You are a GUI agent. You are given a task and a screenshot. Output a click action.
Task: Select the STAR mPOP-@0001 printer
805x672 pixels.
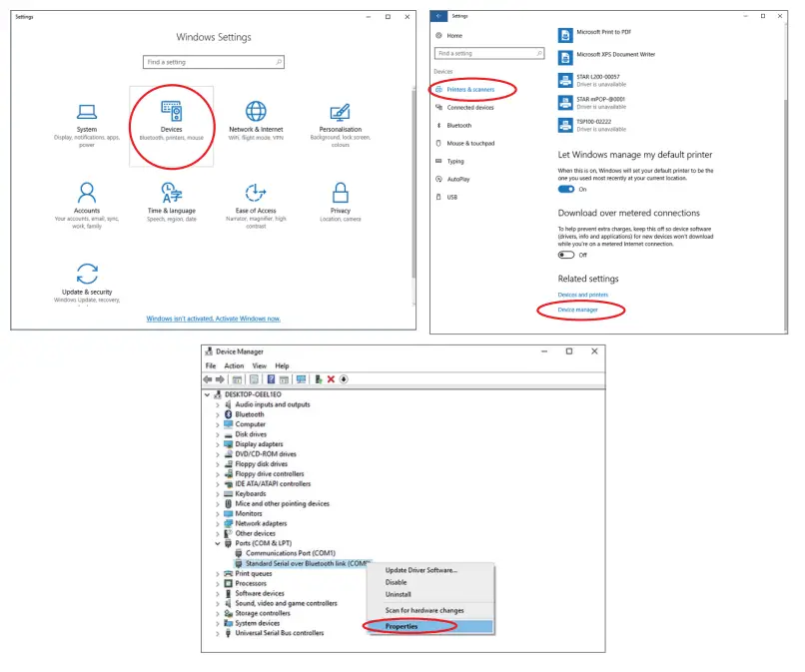pyautogui.click(x=592, y=103)
